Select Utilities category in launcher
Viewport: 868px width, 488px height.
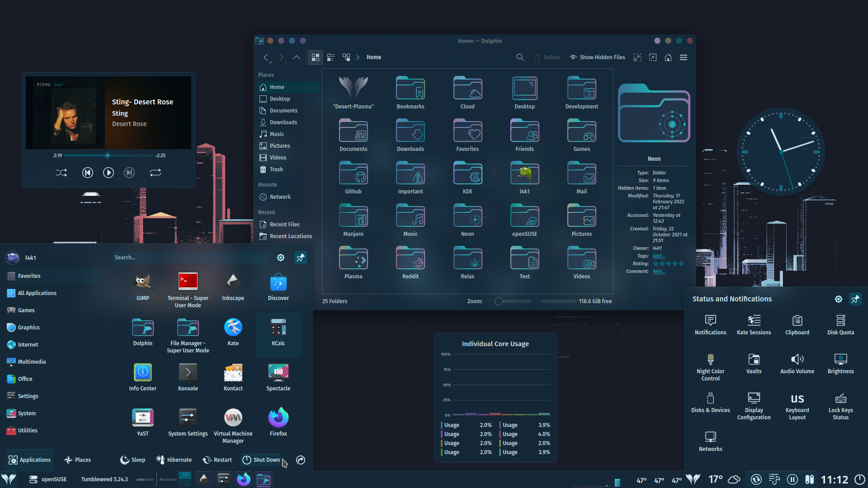click(x=54, y=431)
